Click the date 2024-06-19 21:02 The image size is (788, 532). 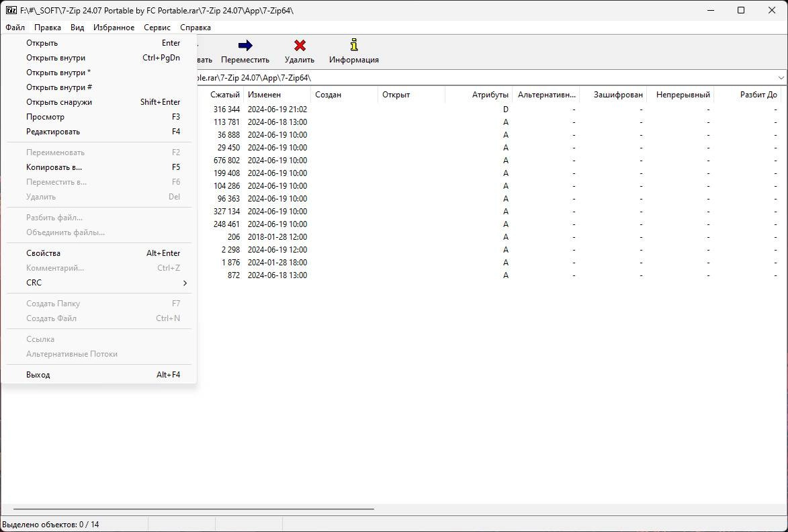(277, 109)
